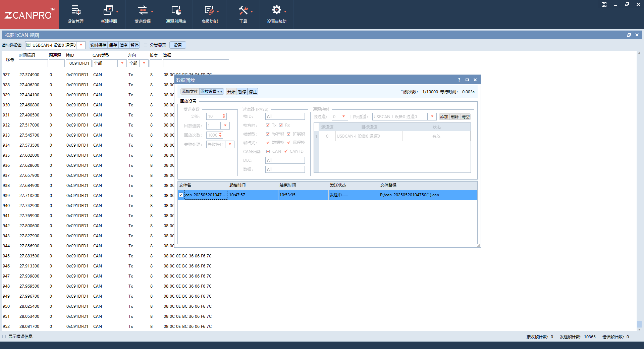Close the 视图1:CAN 视图 panel
This screenshot has height=349, width=644.
pyautogui.click(x=637, y=35)
